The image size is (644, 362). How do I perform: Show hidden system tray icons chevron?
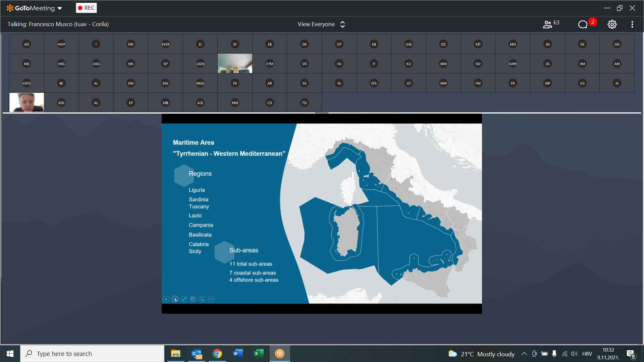point(524,354)
